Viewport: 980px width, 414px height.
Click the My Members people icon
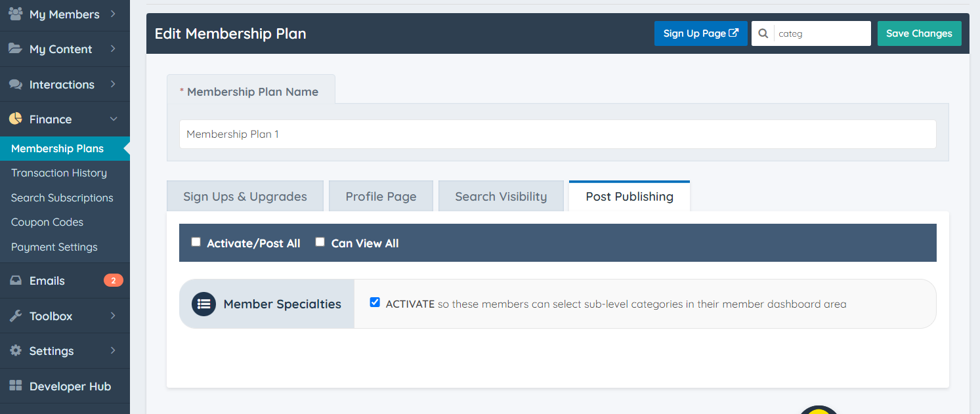tap(16, 14)
